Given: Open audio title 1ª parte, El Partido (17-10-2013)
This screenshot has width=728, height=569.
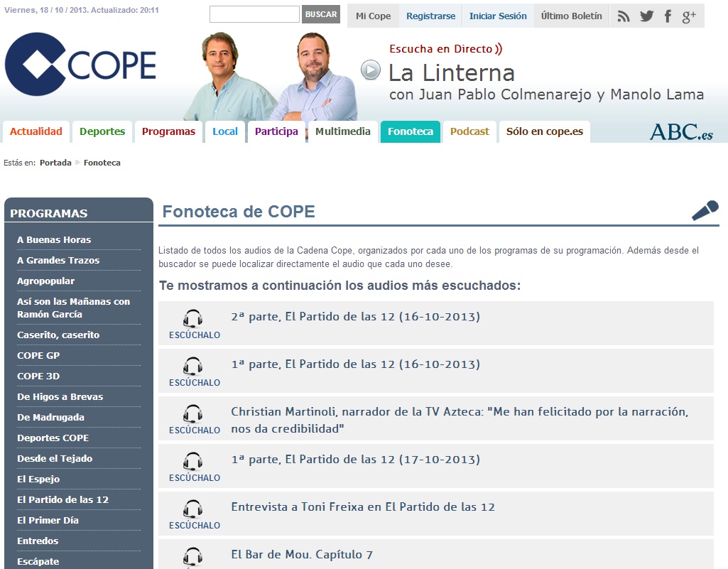Looking at the screenshot, I should coord(356,460).
